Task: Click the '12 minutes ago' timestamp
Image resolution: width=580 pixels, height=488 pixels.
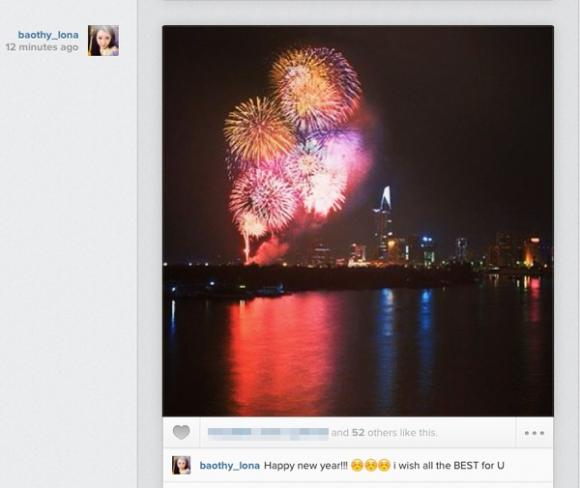Action: coord(42,47)
